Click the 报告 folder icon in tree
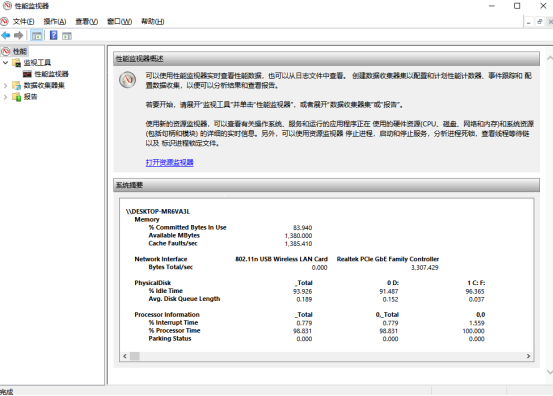Image resolution: width=553 pixels, height=396 pixels. coord(16,97)
